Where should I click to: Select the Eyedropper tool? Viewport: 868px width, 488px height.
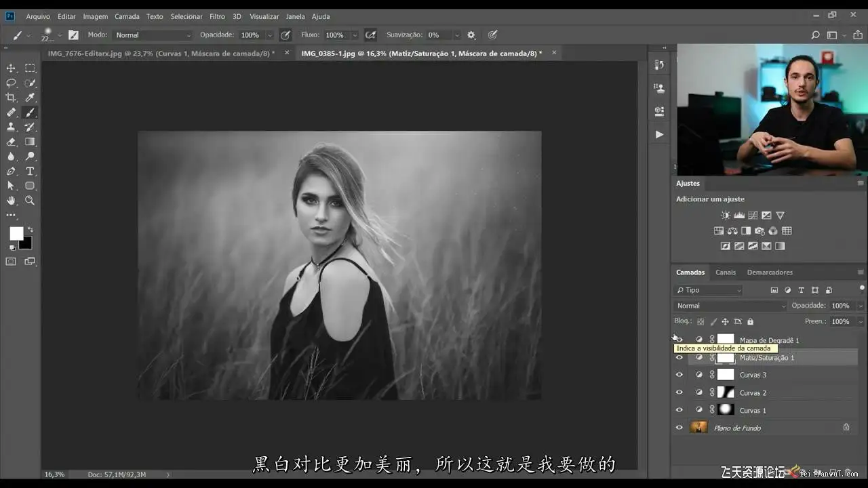[x=31, y=98]
